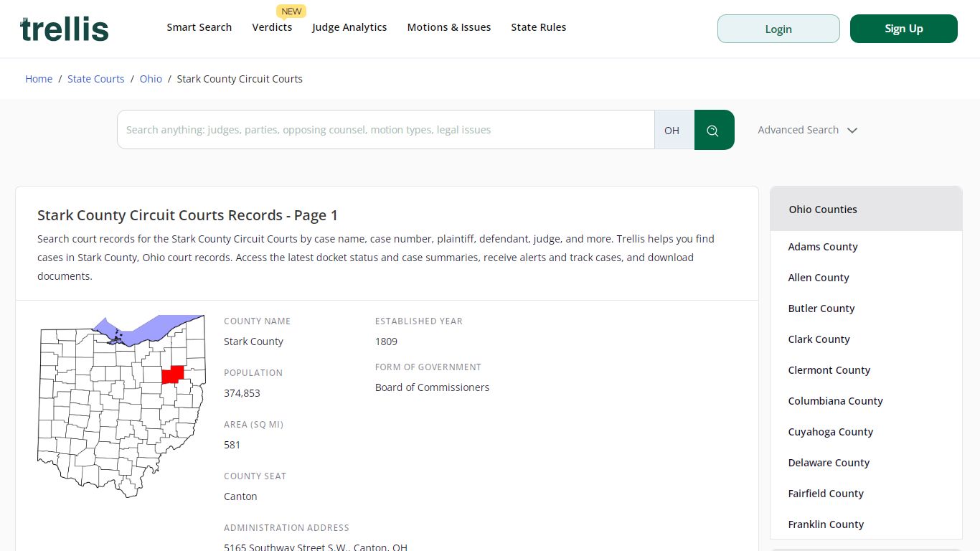
Task: Open the OH state selector
Action: point(674,130)
